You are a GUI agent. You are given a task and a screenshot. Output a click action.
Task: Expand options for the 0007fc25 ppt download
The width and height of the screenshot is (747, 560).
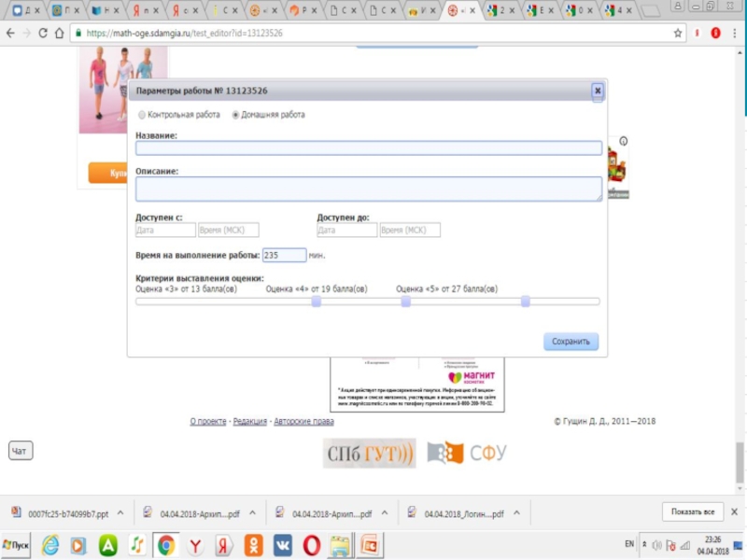[x=120, y=513]
